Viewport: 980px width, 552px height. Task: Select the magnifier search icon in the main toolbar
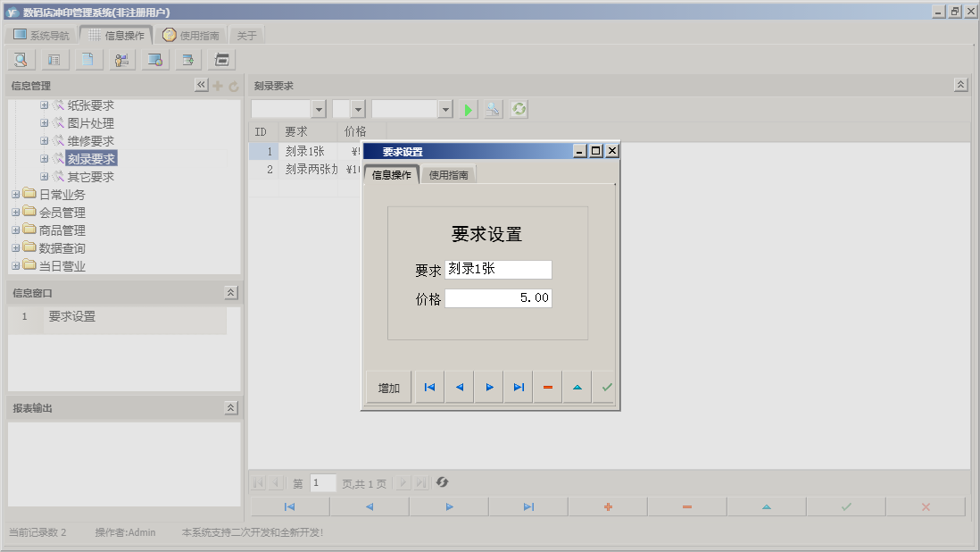click(20, 59)
